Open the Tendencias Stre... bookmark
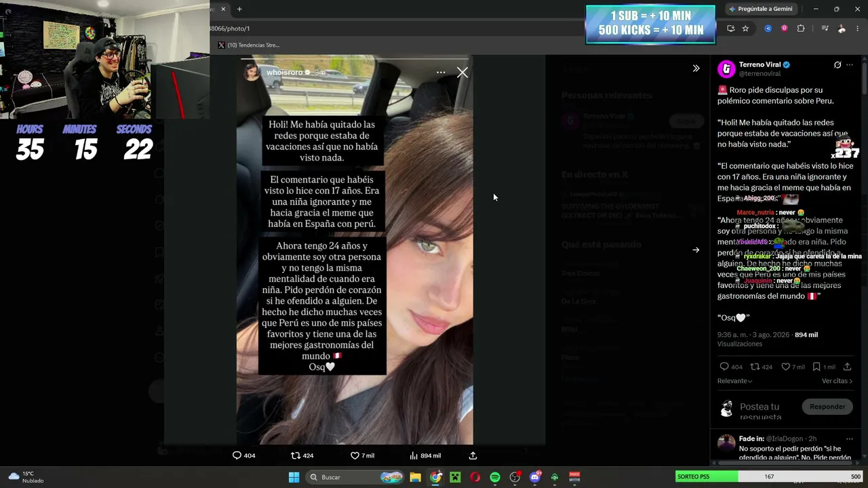The image size is (868, 488). tap(248, 45)
